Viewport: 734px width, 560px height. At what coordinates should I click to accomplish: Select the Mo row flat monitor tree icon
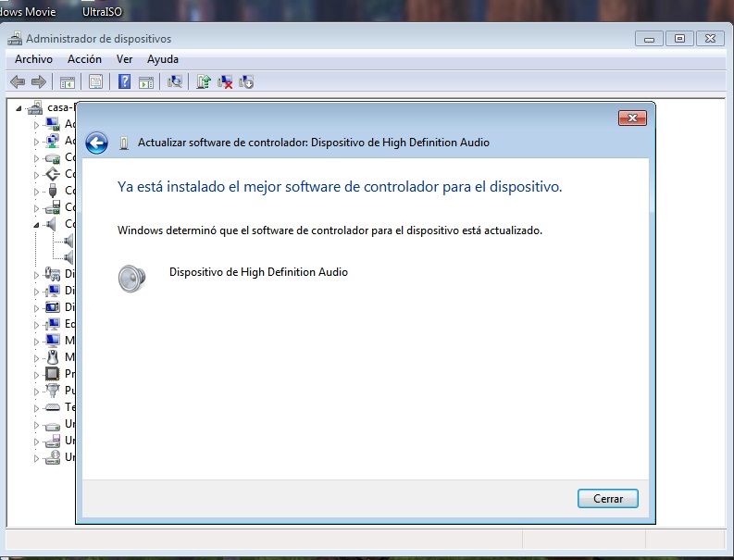pos(53,341)
